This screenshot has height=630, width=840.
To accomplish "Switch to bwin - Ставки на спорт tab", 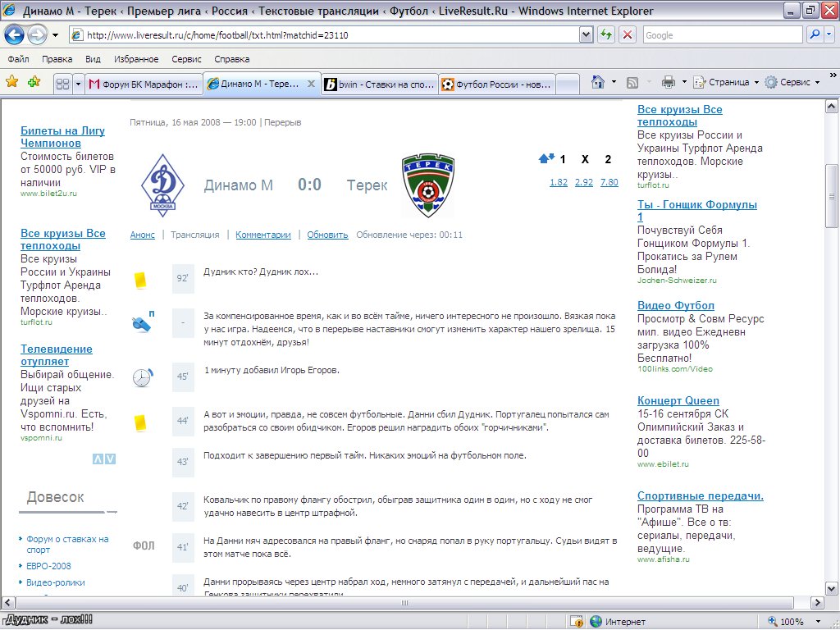I will point(380,84).
